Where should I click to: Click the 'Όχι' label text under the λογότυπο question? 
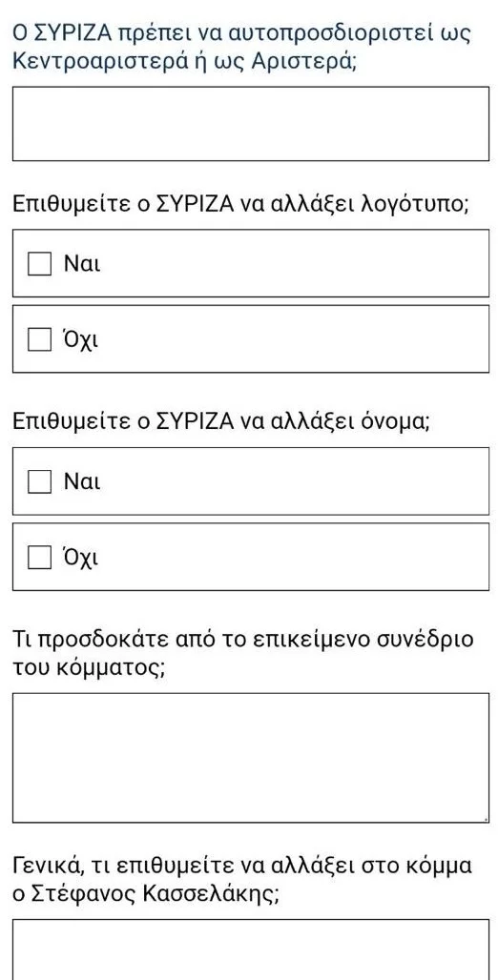tap(81, 340)
